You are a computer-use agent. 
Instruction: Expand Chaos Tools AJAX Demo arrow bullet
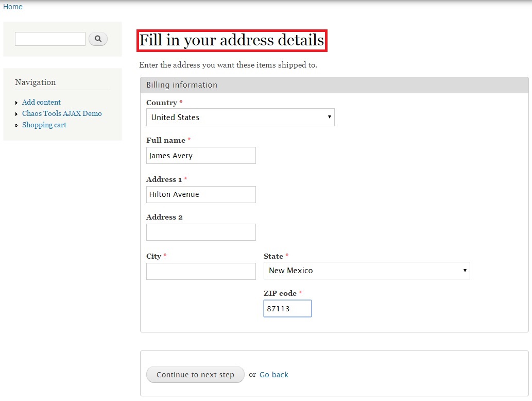[x=16, y=114]
